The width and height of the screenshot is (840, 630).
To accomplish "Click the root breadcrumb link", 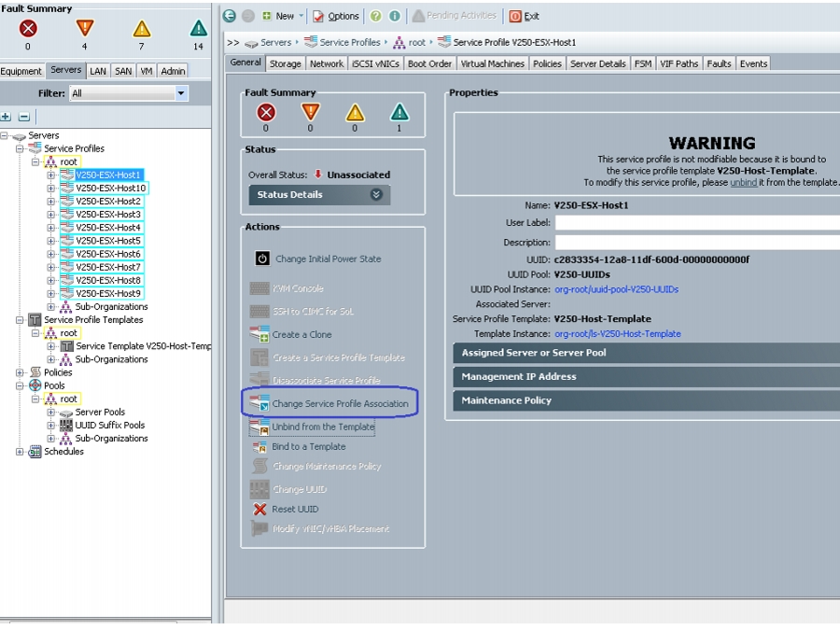I will coord(417,42).
